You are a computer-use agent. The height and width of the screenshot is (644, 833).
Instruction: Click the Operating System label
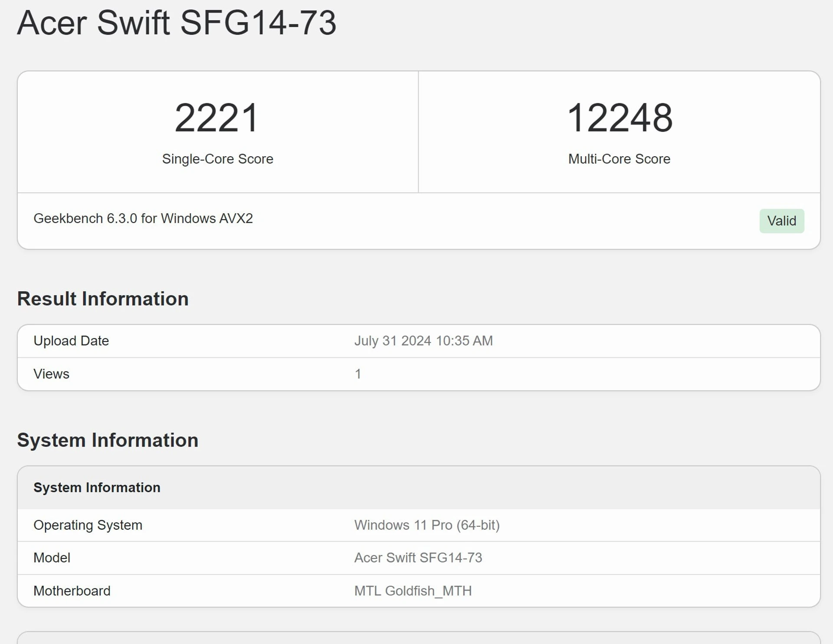(88, 525)
